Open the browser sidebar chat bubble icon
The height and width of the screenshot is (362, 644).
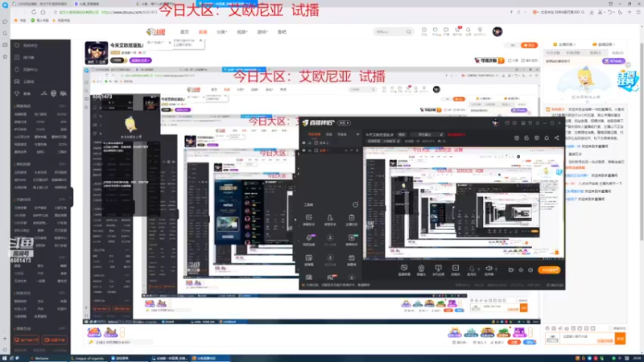(5, 22)
